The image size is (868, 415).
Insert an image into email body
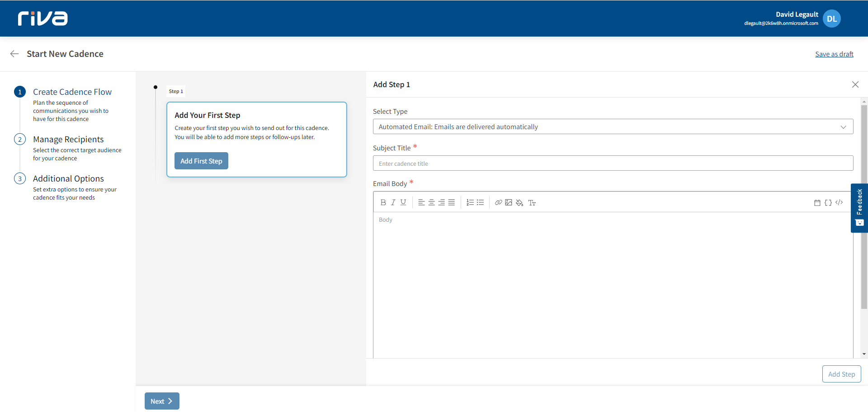pyautogui.click(x=509, y=203)
